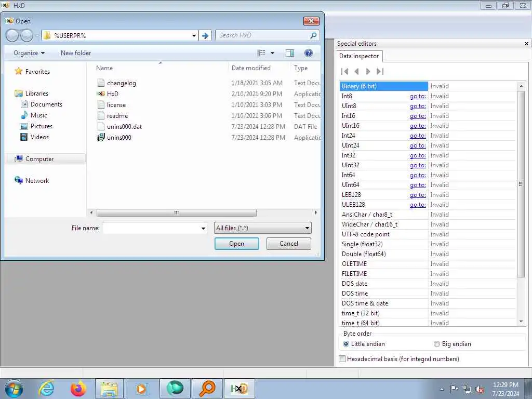Open the magnifier app in taskbar
The height and width of the screenshot is (399, 532).
(207, 389)
